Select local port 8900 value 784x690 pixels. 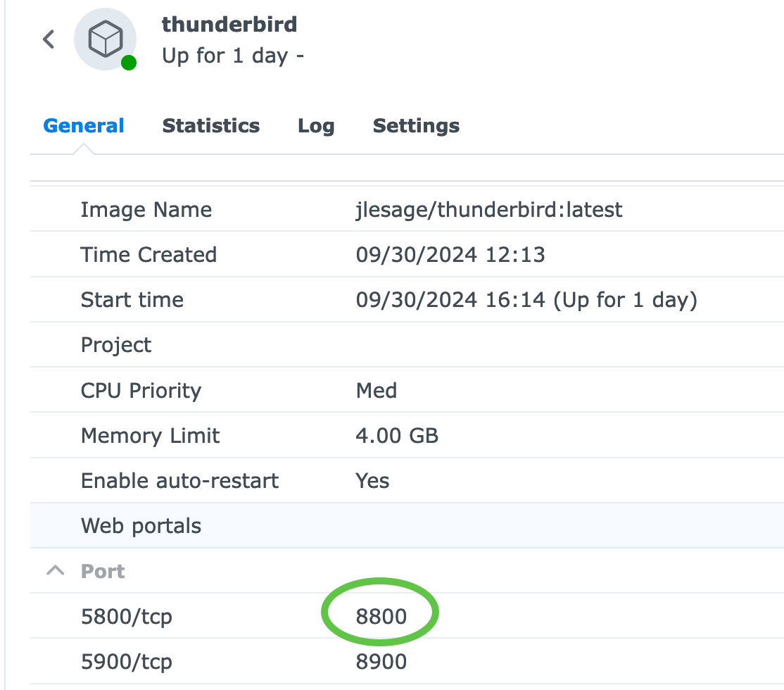[381, 661]
